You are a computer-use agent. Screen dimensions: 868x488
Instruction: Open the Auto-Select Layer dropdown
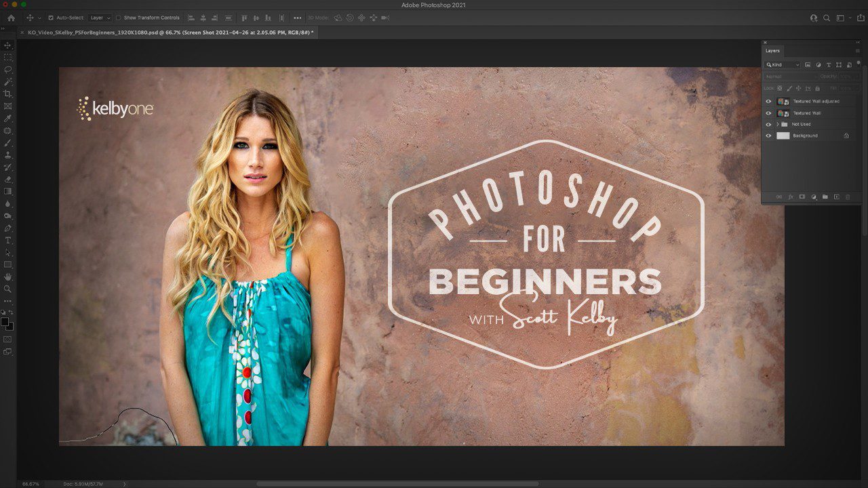click(x=100, y=18)
